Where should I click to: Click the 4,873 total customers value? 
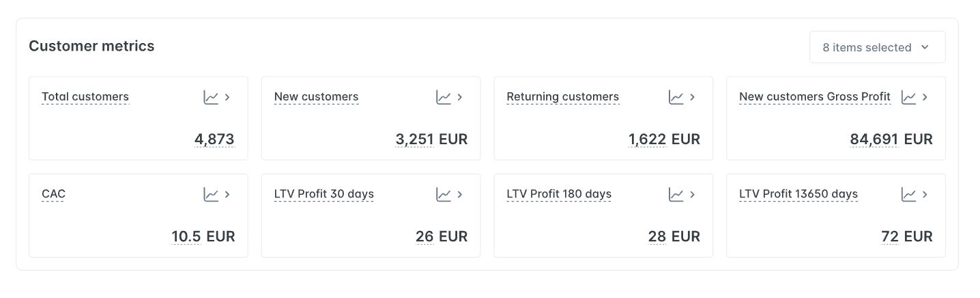pos(214,139)
